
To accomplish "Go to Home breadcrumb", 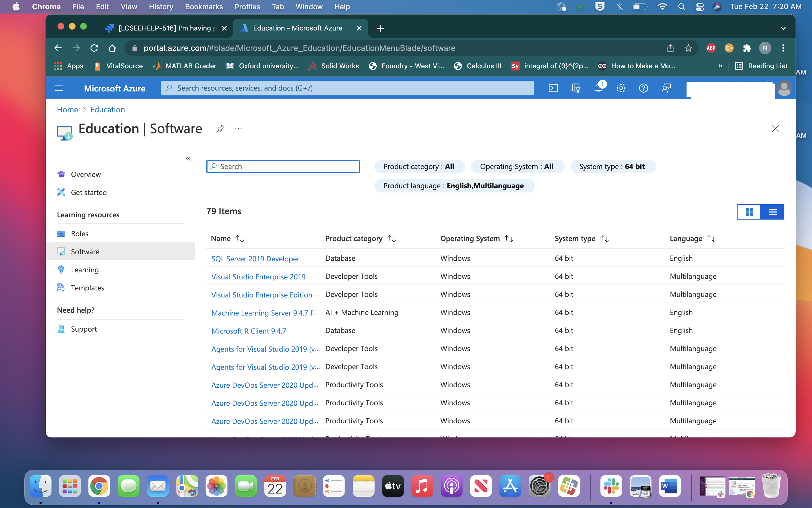I will [x=67, y=110].
